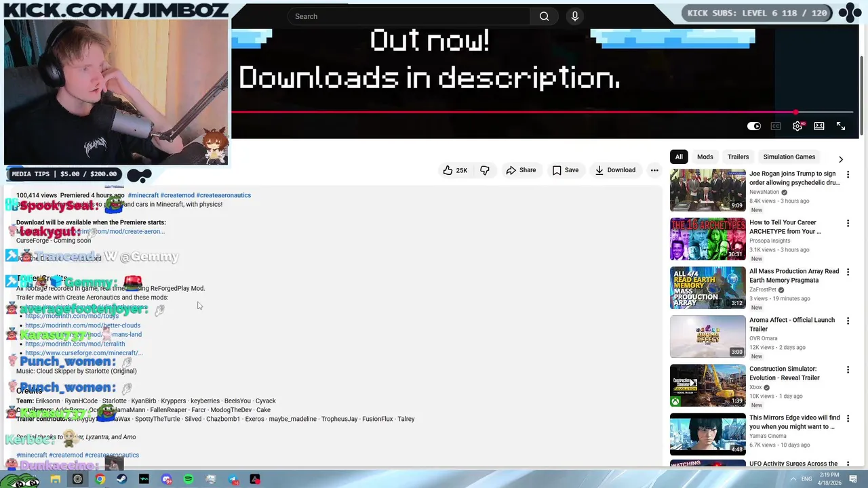Open options for Aroma Affect trailer
Screen dimensions: 868x488
(848, 321)
